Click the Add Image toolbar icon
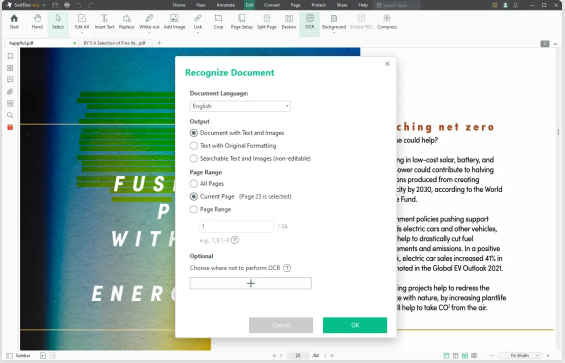Screen dimensions: 565x363 tap(174, 22)
